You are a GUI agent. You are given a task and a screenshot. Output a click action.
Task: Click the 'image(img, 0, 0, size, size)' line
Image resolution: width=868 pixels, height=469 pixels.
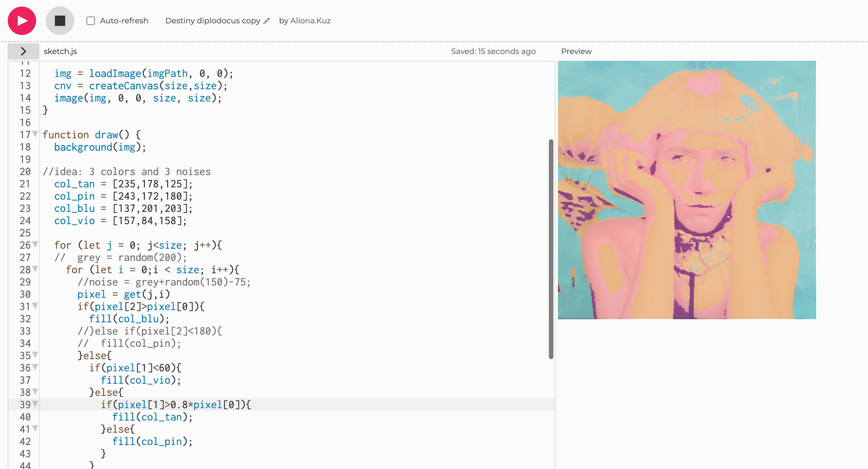pos(138,98)
